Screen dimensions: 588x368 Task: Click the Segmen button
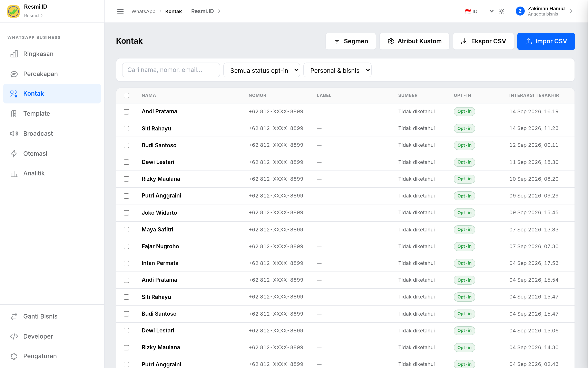click(351, 41)
